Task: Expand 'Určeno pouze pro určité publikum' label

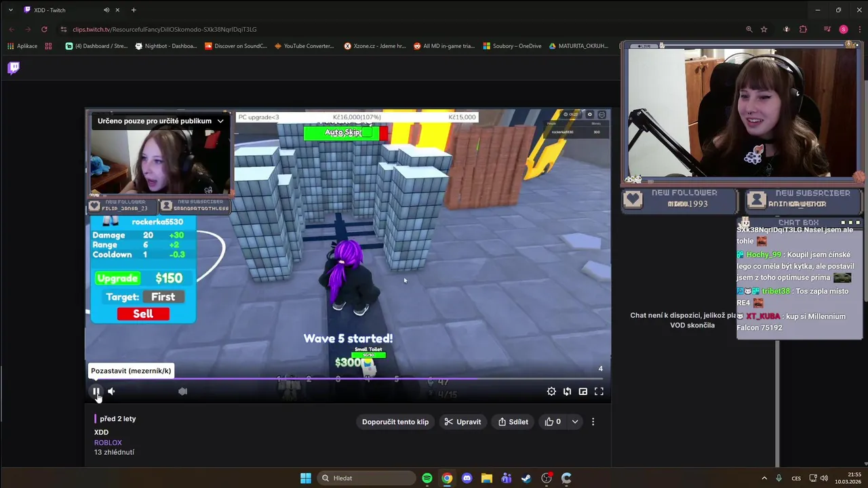Action: click(x=160, y=121)
